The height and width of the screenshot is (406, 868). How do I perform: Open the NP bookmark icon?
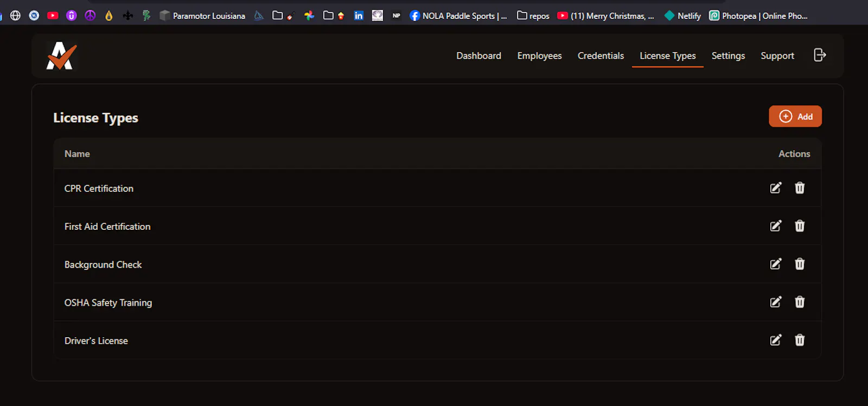(397, 16)
